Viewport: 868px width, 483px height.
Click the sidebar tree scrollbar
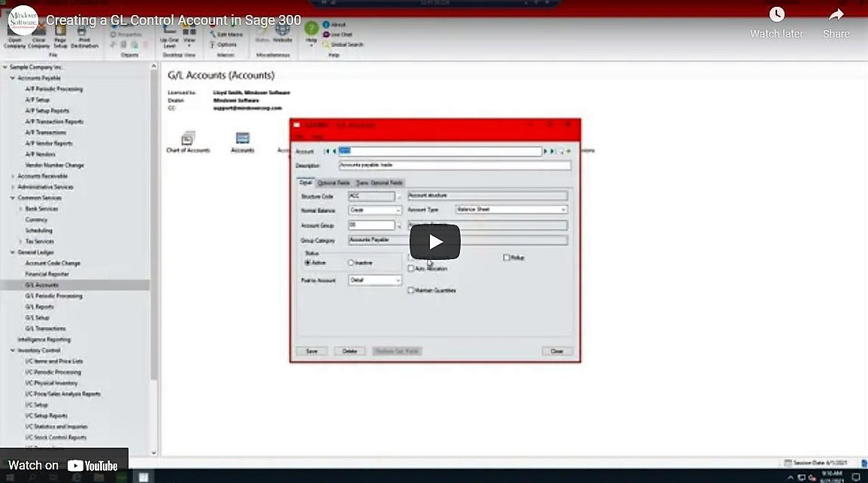154,224
